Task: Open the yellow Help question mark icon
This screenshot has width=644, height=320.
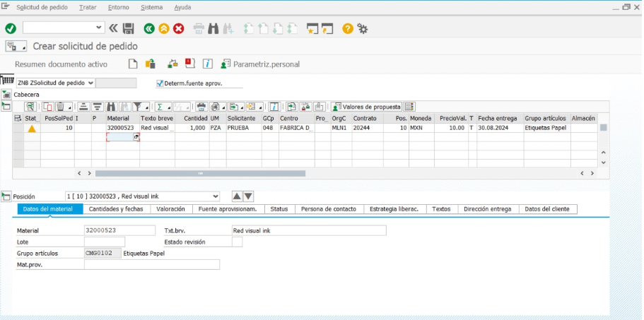Action: point(347,28)
